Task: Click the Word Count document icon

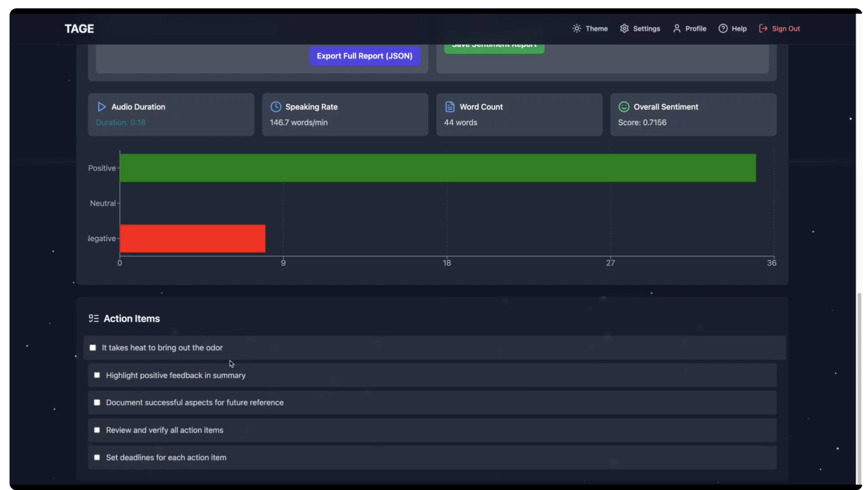Action: point(449,107)
